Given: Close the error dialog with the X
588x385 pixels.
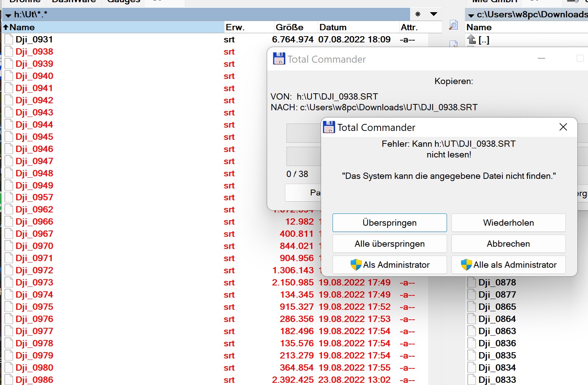Looking at the screenshot, I should [x=563, y=127].
